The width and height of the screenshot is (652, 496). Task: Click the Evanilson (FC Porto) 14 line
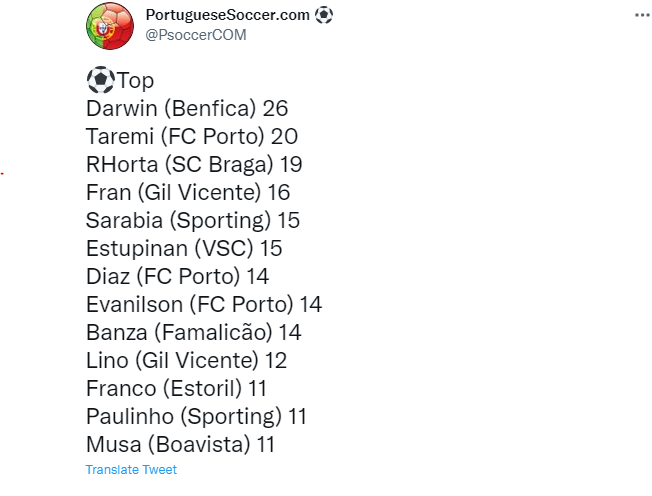204,304
